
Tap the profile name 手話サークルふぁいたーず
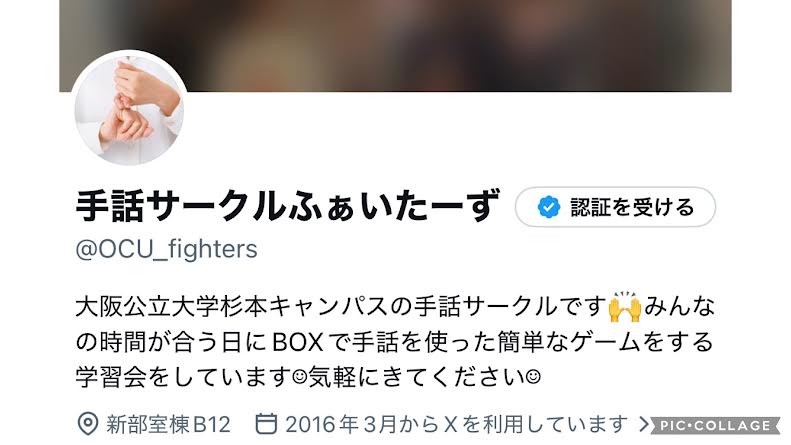288,206
